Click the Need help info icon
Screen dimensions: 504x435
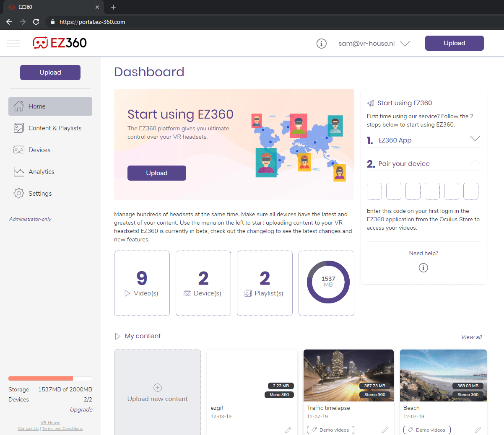point(423,267)
